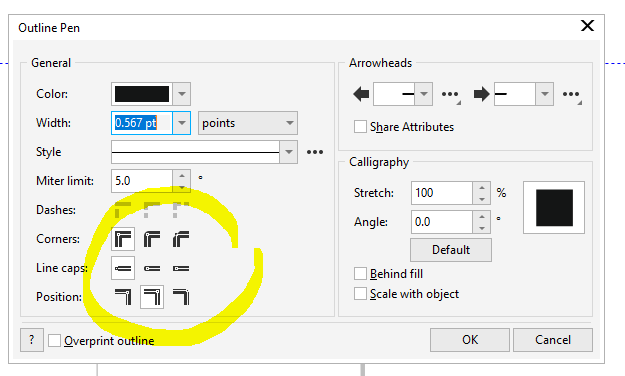Click the calligraphy Default button

click(x=451, y=250)
